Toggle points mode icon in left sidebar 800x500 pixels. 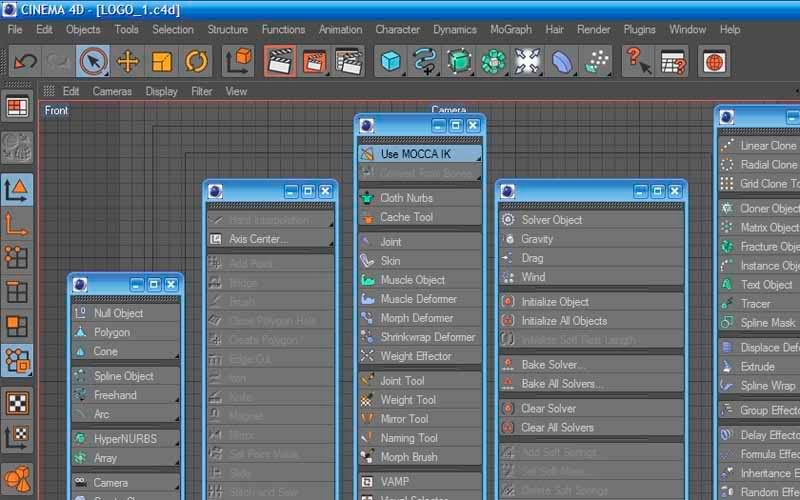point(17,258)
